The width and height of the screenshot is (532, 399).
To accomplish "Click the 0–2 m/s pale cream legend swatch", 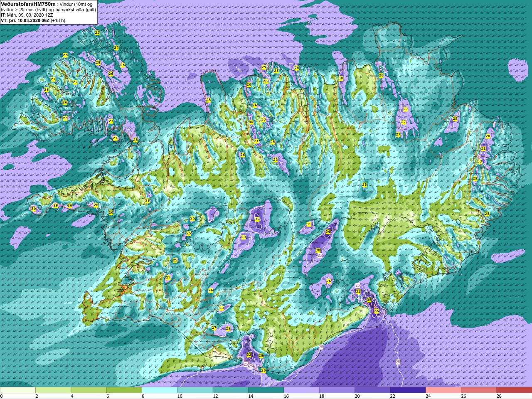I will pyautogui.click(x=18, y=390).
